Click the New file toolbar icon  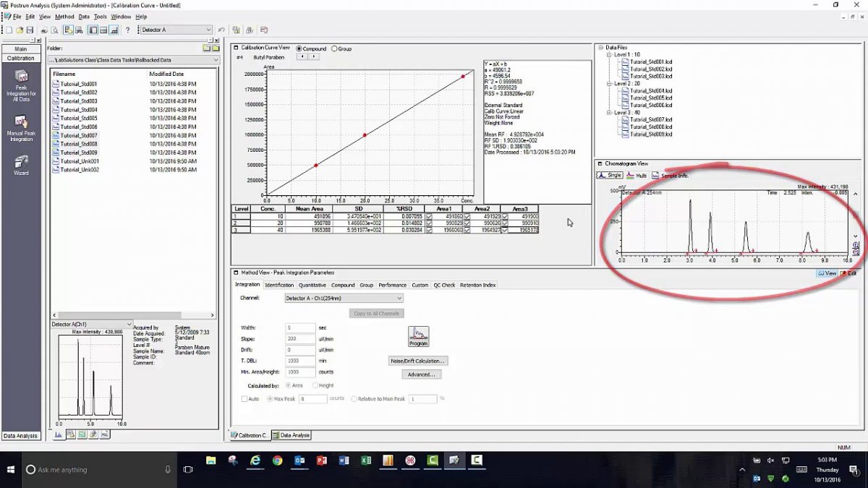pyautogui.click(x=9, y=30)
